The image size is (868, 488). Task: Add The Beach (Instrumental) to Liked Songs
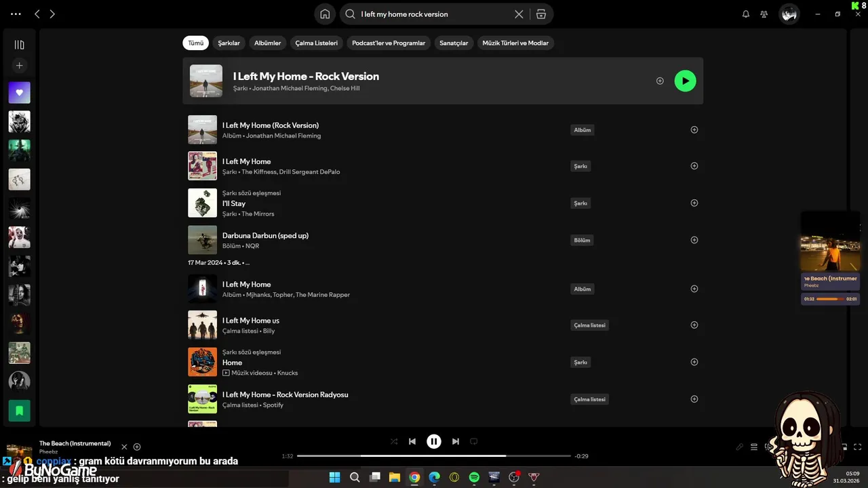click(137, 447)
